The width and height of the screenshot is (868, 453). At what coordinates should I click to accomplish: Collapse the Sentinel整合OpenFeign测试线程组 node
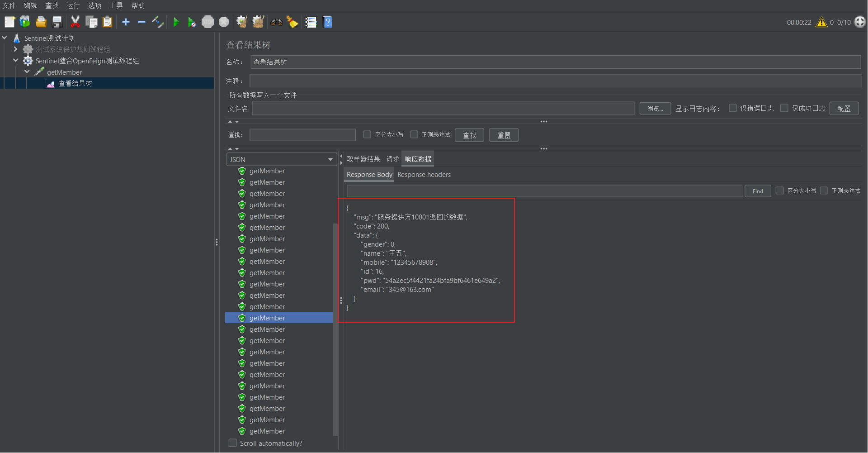[x=15, y=61]
